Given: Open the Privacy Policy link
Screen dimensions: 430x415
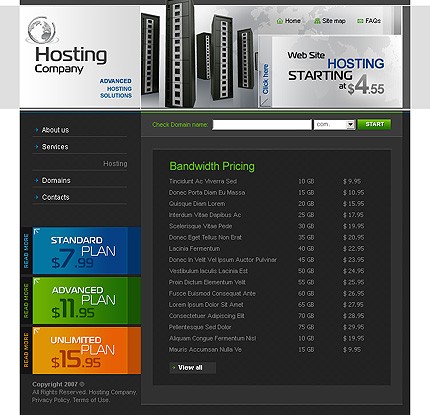Looking at the screenshot, I should coord(51,400).
